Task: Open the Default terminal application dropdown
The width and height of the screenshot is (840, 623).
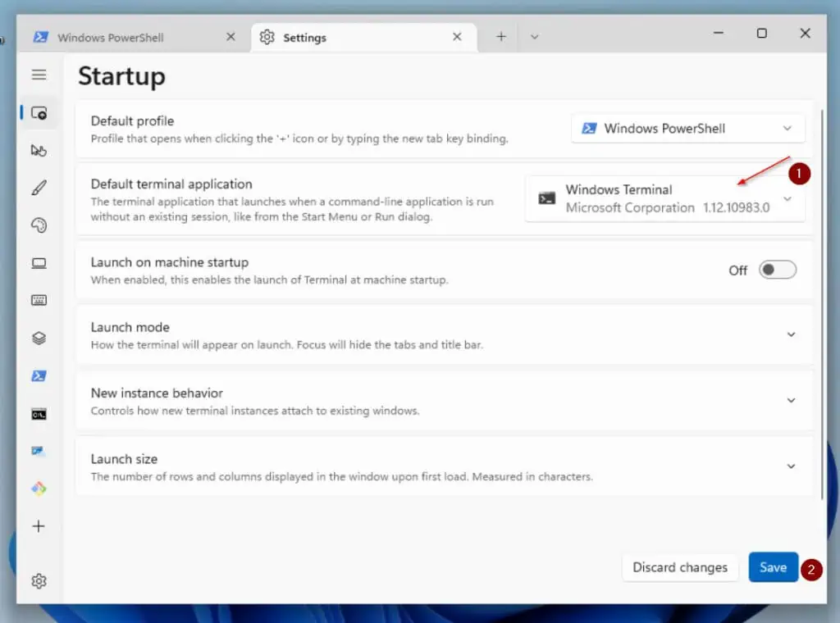Action: [664, 198]
